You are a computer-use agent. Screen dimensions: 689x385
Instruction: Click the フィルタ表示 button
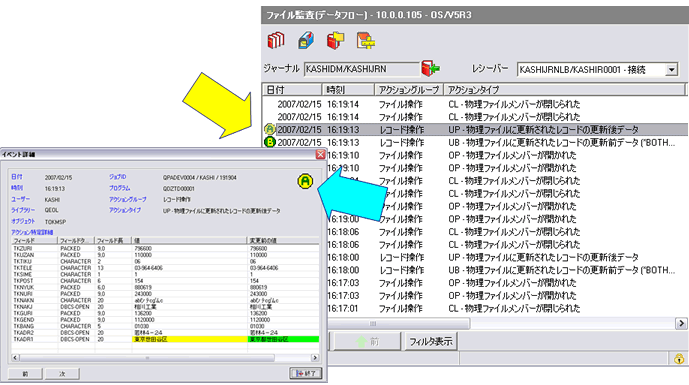point(431,341)
